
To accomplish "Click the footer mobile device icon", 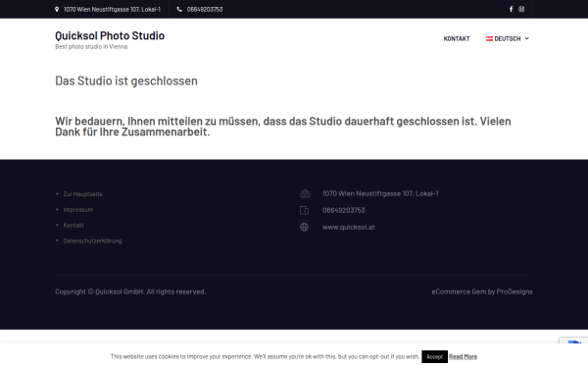I will coord(304,210).
